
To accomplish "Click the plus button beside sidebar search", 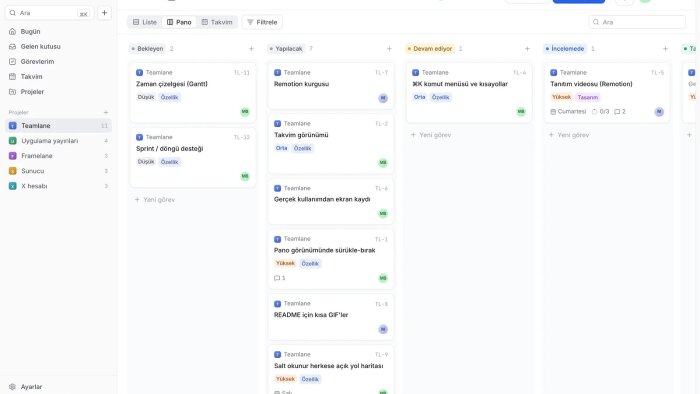I will pyautogui.click(x=104, y=13).
